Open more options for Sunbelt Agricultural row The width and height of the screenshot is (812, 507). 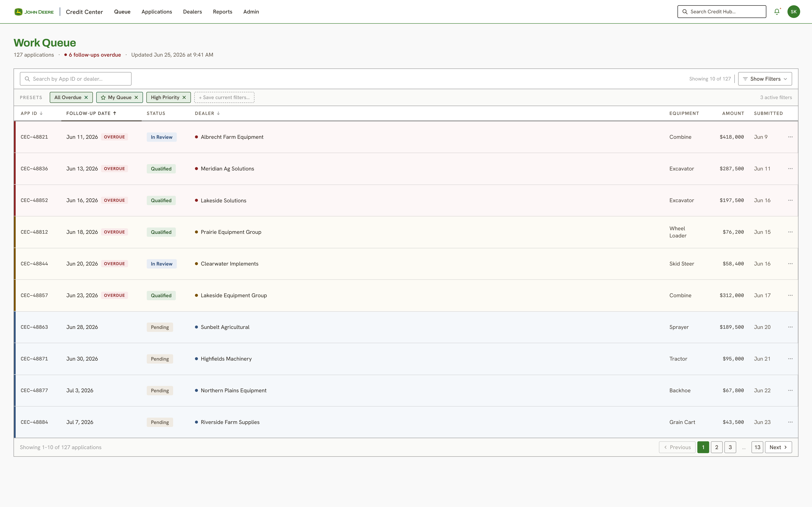tap(790, 327)
